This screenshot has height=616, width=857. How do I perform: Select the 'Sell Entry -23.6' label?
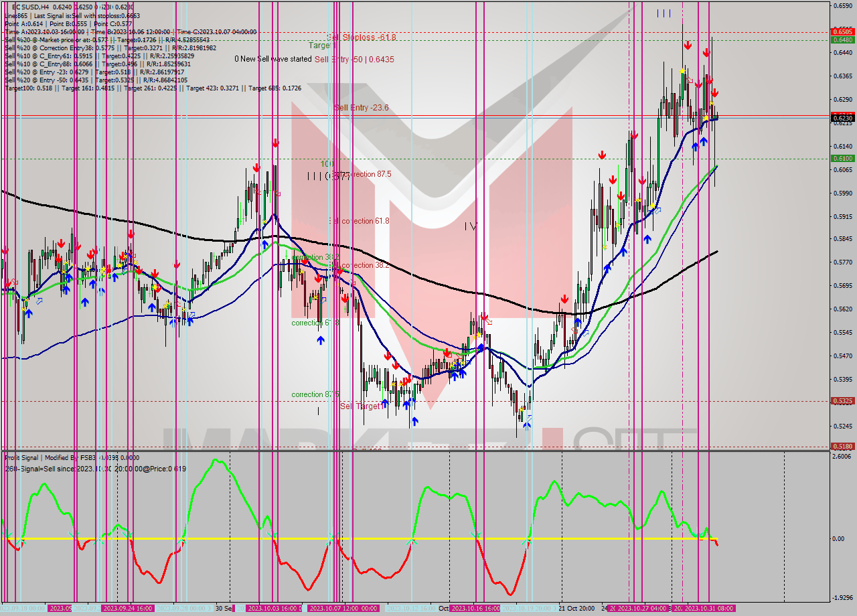point(362,107)
